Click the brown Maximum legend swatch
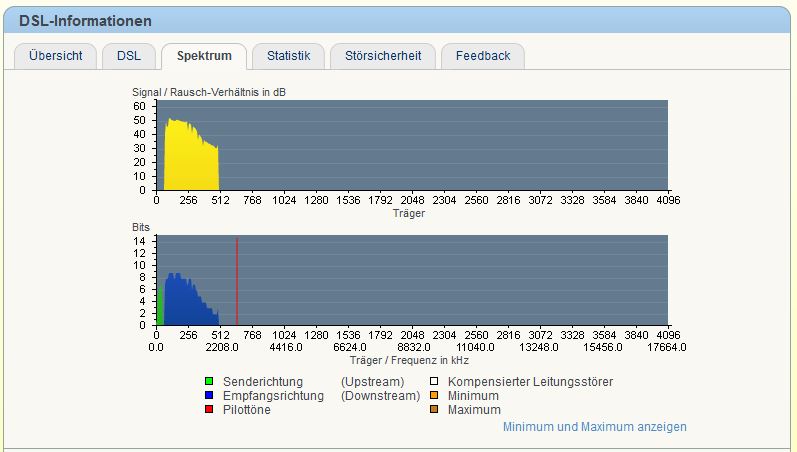Viewport: 797px width, 452px height. pyautogui.click(x=434, y=410)
